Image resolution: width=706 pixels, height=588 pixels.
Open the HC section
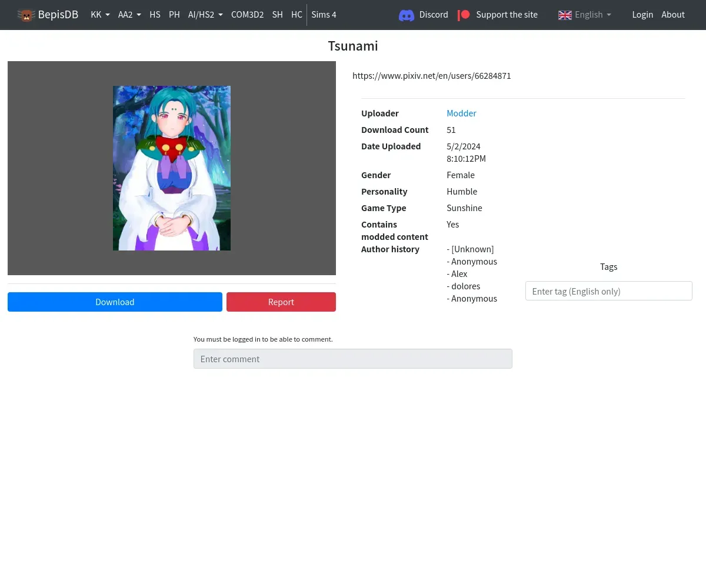tap(297, 15)
